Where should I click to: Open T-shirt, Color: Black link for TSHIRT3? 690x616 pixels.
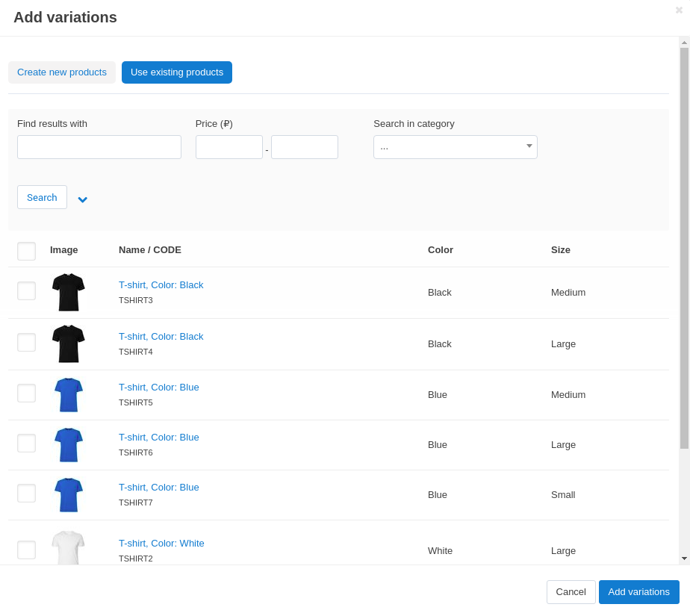point(161,285)
